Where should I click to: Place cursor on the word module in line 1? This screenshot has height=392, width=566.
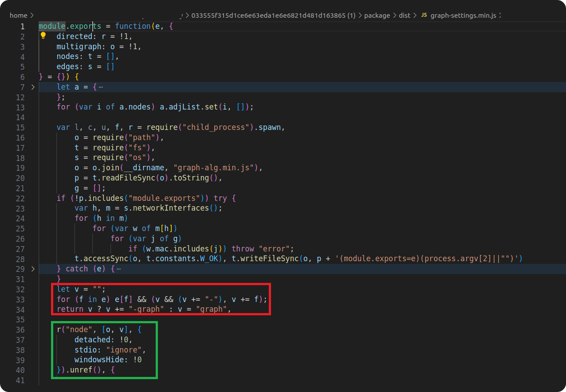coord(51,26)
